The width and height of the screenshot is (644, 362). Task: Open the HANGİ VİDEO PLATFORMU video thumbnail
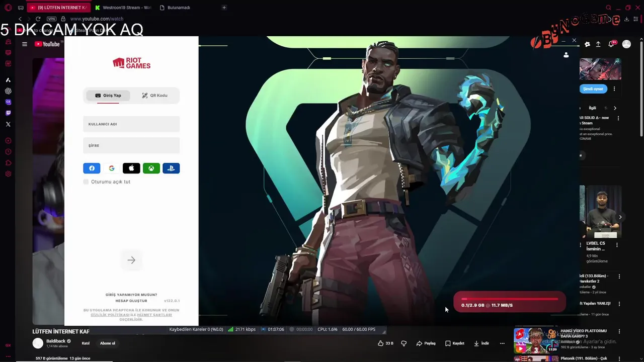536,340
